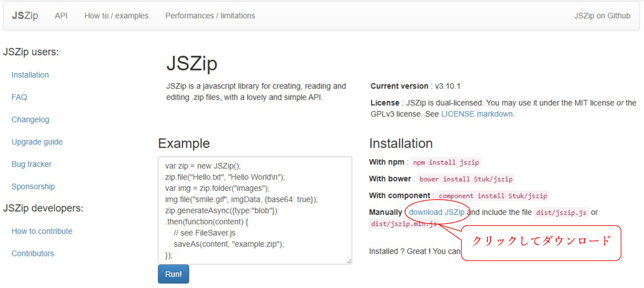644x288 pixels.
Task: Select the 'dist/jszip.min.js' code snippet
Action: point(404,224)
